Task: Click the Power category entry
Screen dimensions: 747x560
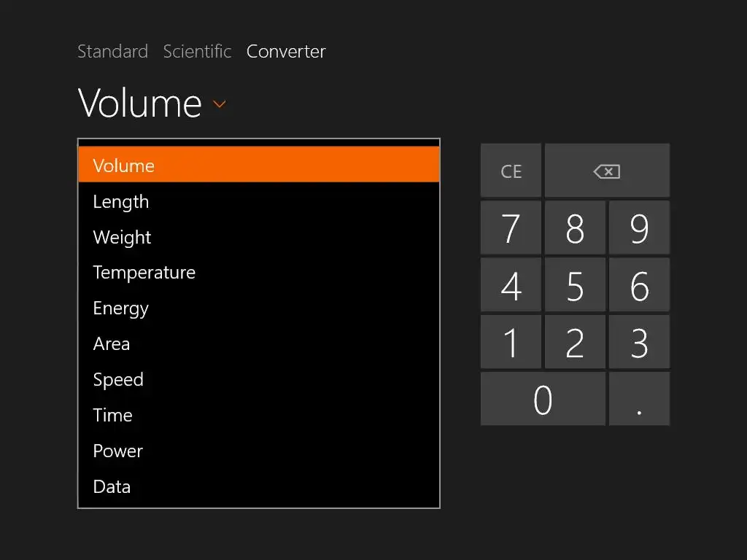Action: coord(118,451)
